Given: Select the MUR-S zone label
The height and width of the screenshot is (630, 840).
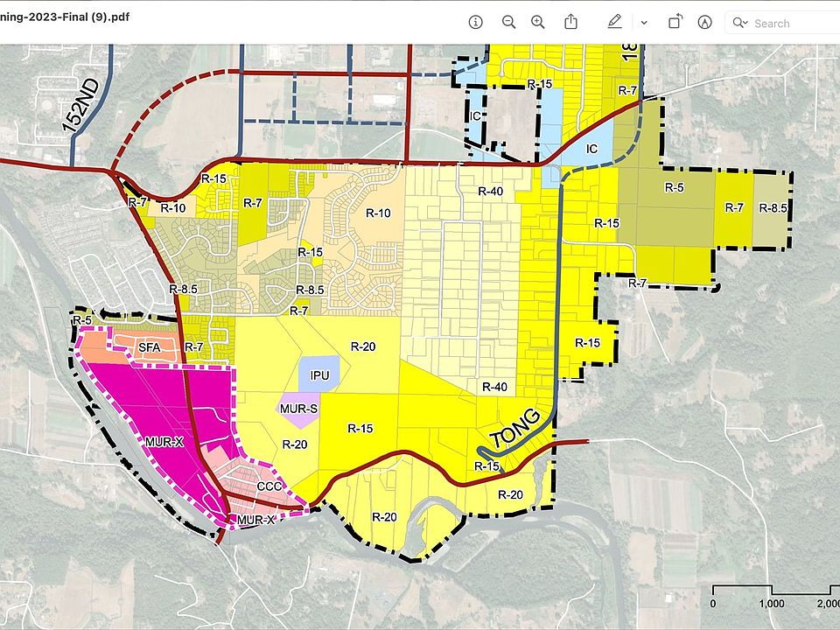Looking at the screenshot, I should (x=299, y=409).
